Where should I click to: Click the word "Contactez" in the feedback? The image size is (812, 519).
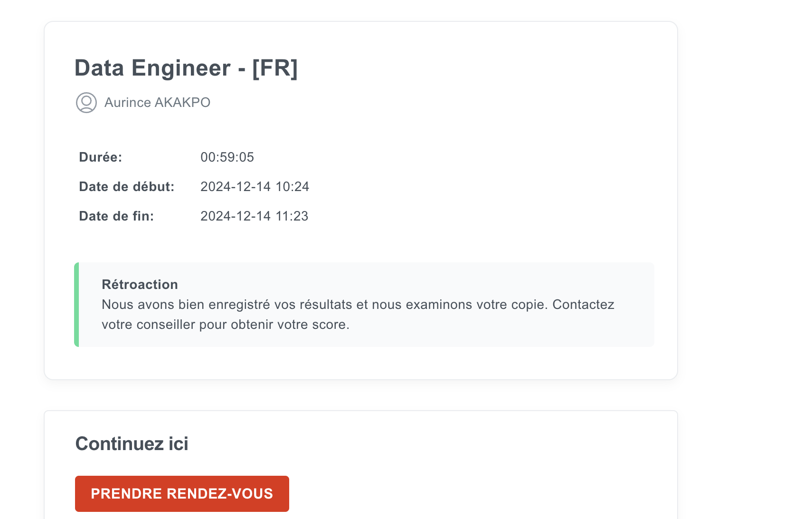click(583, 305)
